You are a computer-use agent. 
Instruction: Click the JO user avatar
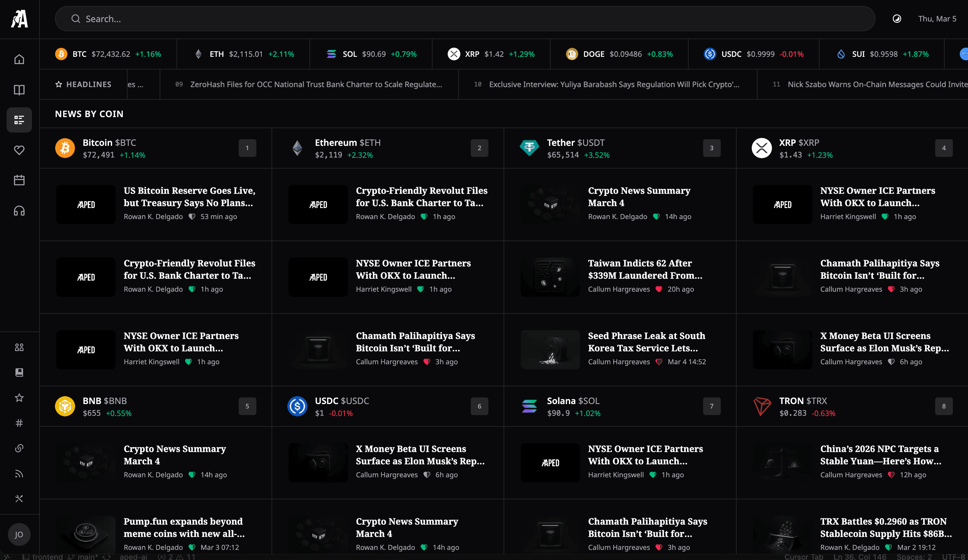(x=19, y=534)
